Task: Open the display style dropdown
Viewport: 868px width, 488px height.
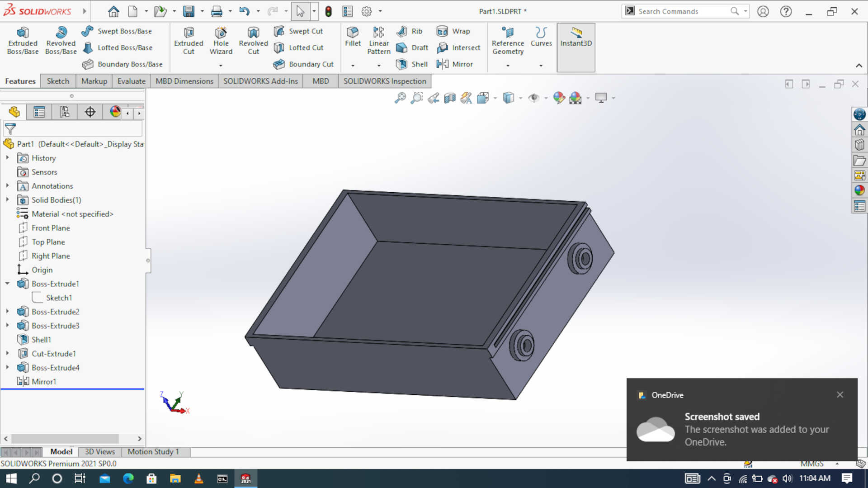Action: pyautogui.click(x=520, y=98)
